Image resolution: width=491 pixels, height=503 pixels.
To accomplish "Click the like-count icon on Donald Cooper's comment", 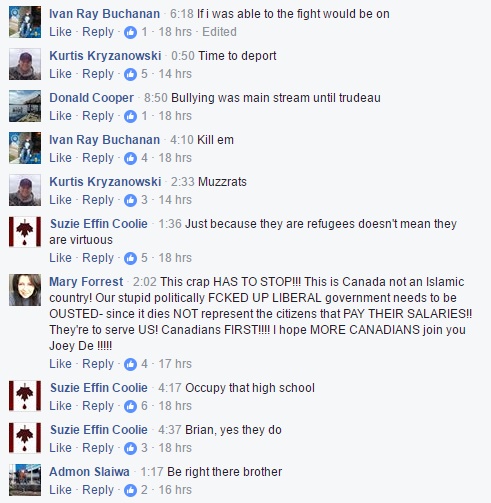I will [130, 116].
